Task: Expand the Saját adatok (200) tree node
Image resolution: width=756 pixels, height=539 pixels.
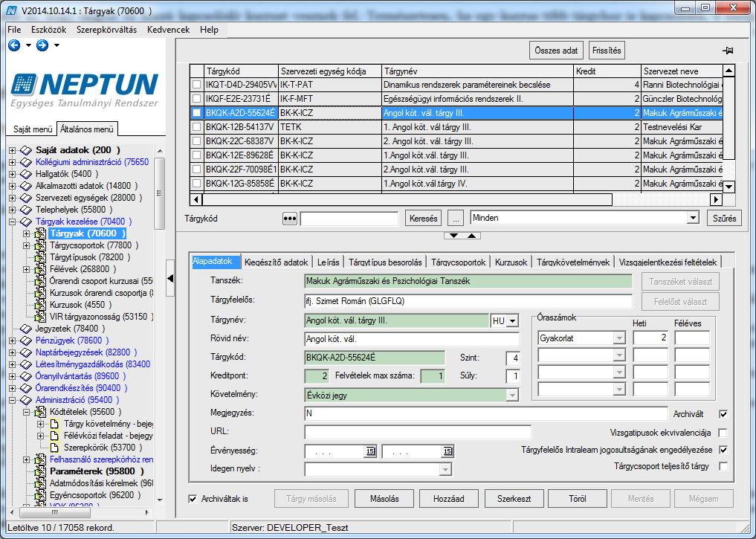Action: click(x=12, y=150)
